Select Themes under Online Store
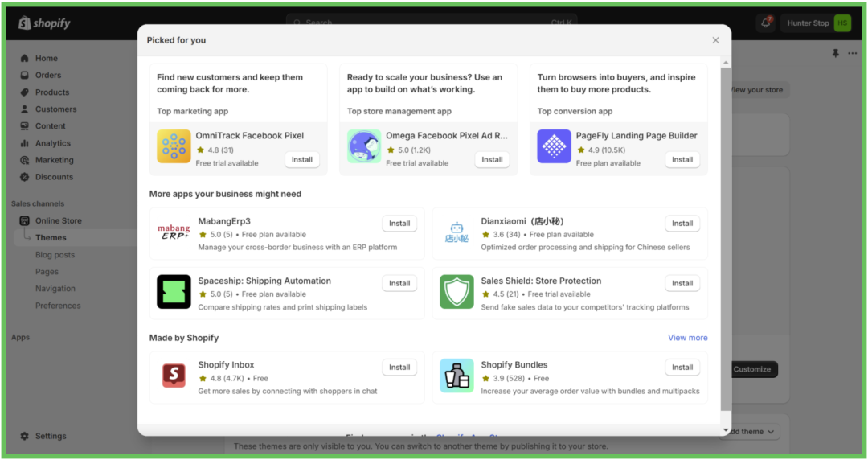This screenshot has width=868, height=460. [x=51, y=237]
